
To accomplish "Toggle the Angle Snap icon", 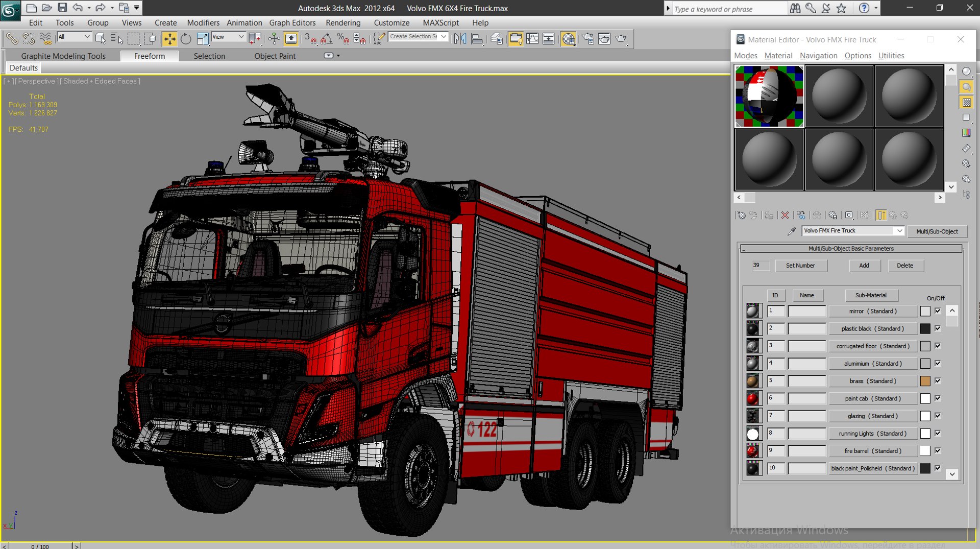I will click(x=327, y=39).
